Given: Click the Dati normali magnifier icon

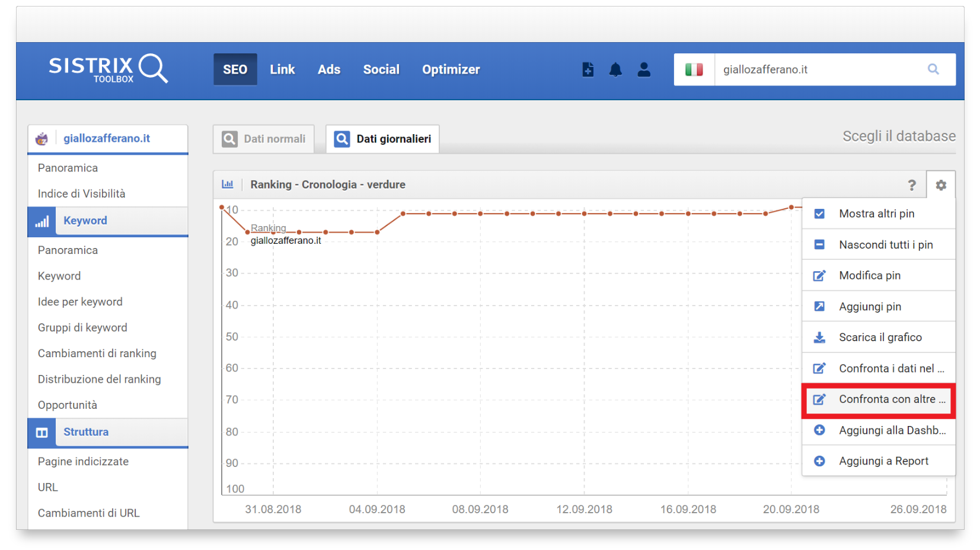Looking at the screenshot, I should 229,139.
